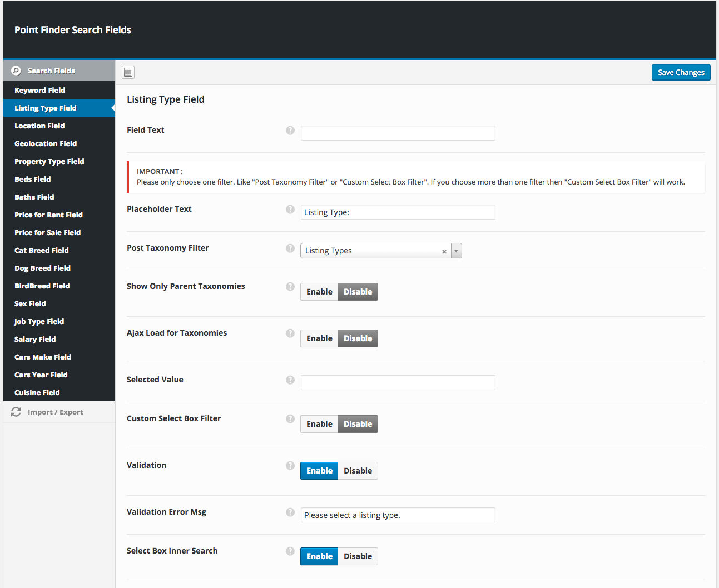Image resolution: width=719 pixels, height=588 pixels.
Task: Click the Placeholder Text input field
Action: click(398, 212)
